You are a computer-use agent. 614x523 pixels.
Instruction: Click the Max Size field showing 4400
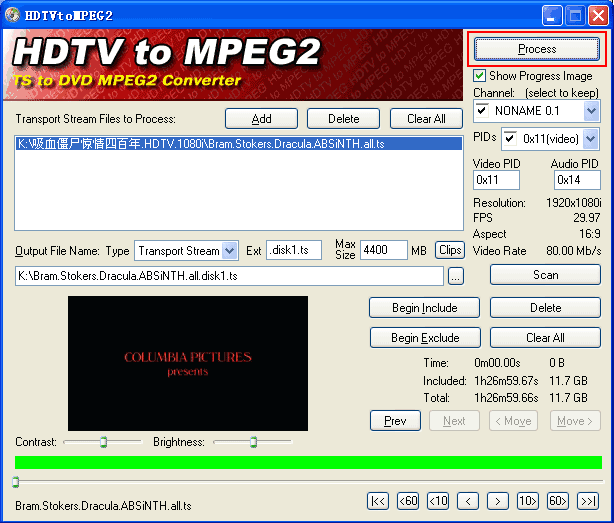(384, 250)
